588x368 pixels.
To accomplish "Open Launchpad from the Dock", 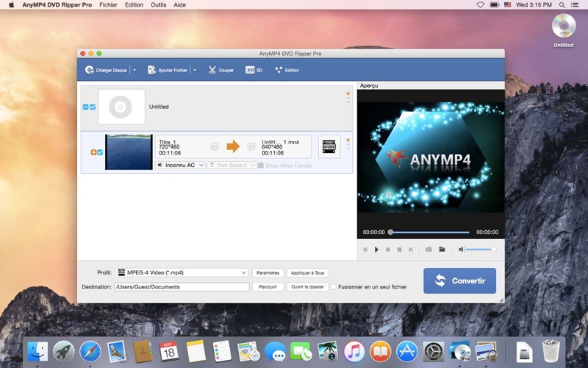I will pyautogui.click(x=64, y=352).
